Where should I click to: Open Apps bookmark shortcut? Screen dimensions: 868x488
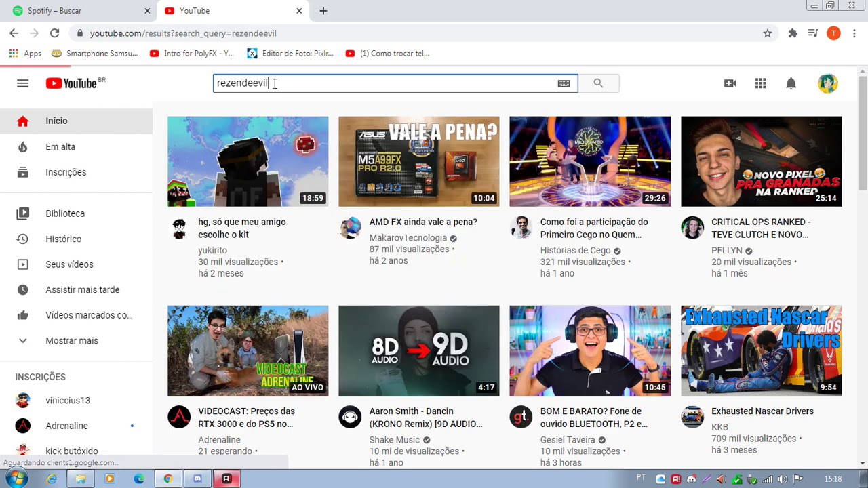25,54
